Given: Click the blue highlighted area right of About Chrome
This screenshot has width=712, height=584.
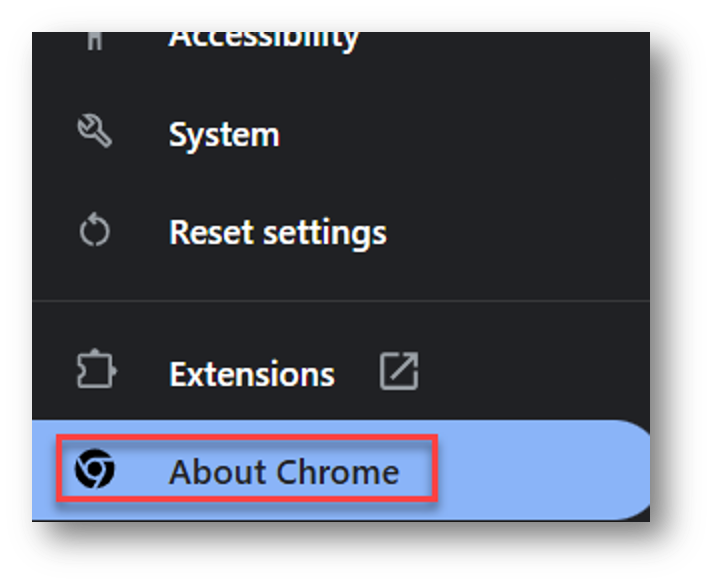Looking at the screenshot, I should [540, 471].
